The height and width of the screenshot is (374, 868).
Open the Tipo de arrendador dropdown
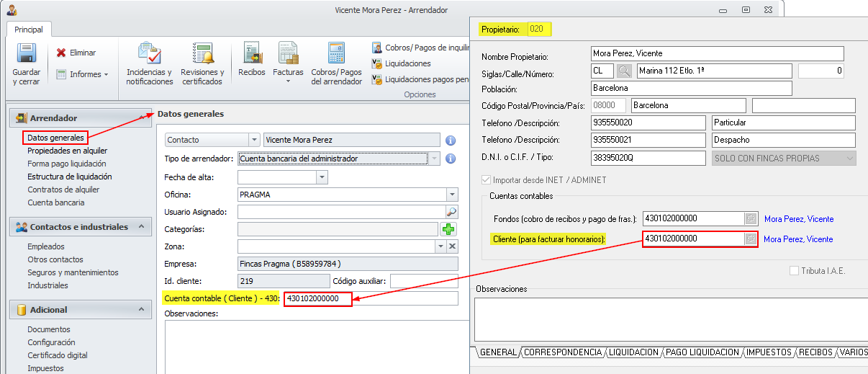click(x=434, y=159)
